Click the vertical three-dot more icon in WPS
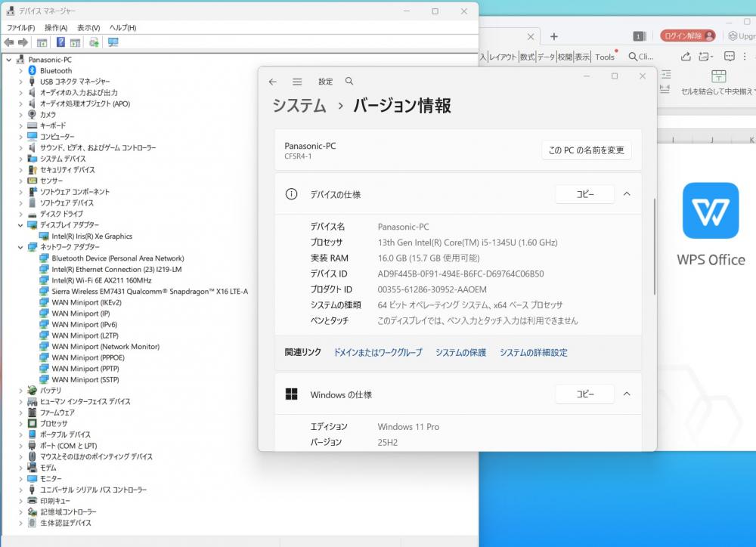The height and width of the screenshot is (547, 756). coord(745,57)
